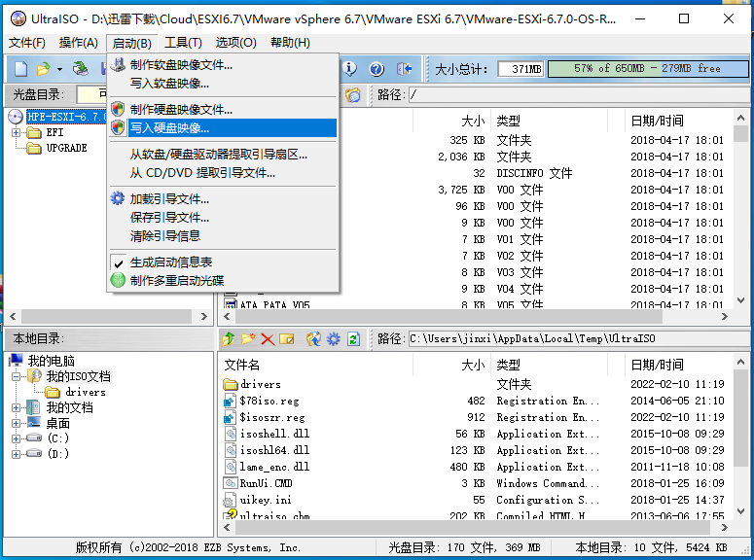
Task: Select the UPGRADE folder in tree
Action: [x=66, y=148]
